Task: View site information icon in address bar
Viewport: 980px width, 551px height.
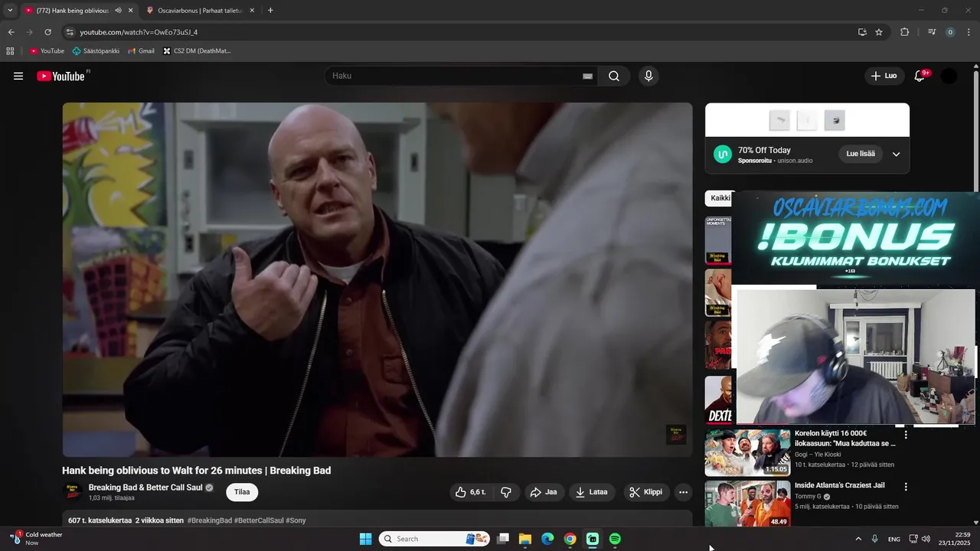Action: (69, 32)
